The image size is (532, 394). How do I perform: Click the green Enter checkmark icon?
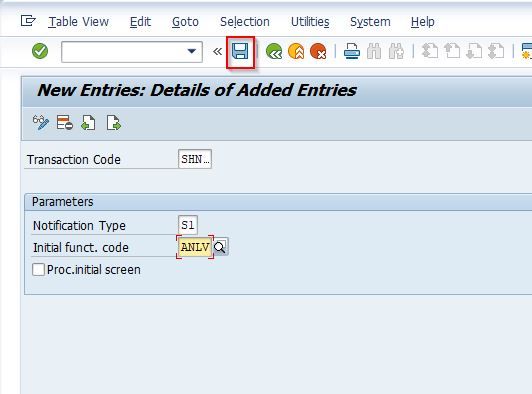coord(40,51)
